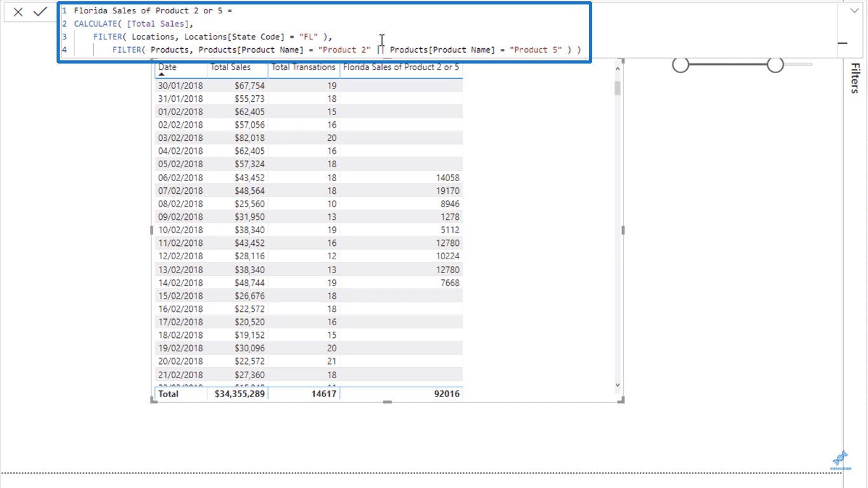Viewport: 868px width, 488px height.
Task: Click the right handle of the range slider
Action: (775, 64)
